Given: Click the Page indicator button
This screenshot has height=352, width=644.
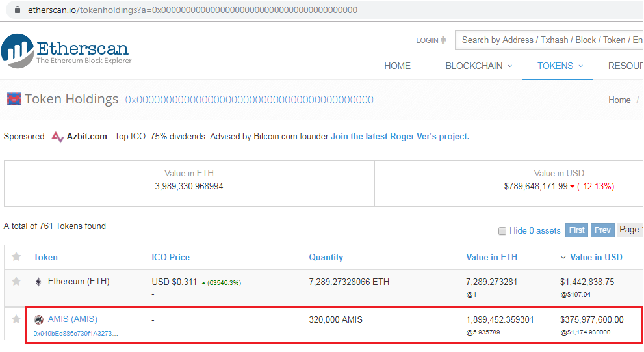Looking at the screenshot, I should (x=630, y=230).
